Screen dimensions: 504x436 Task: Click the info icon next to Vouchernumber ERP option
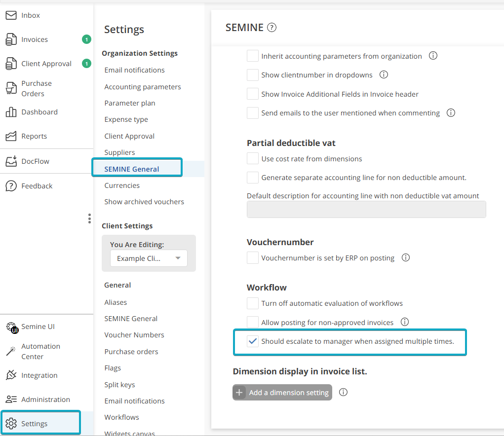point(406,257)
